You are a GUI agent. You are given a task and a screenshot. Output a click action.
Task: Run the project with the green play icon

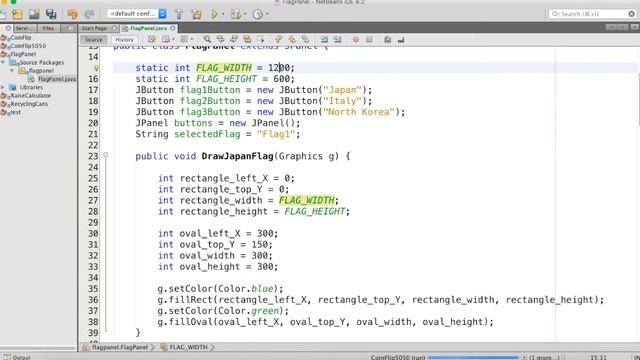(214, 14)
